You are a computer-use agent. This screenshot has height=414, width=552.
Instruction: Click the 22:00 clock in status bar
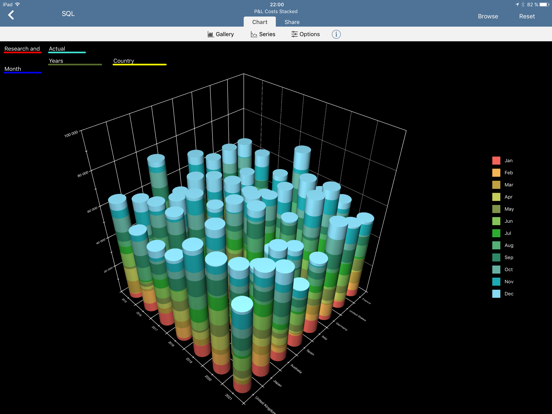coord(277,5)
